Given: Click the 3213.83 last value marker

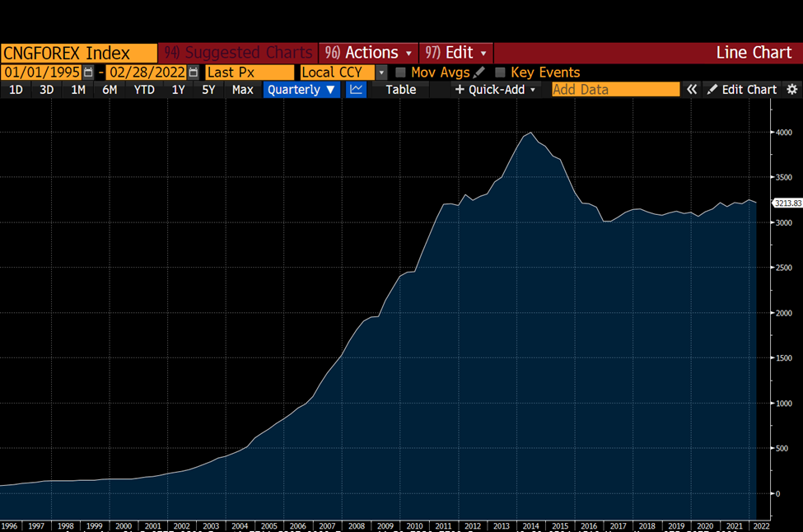Looking at the screenshot, I should (787, 203).
